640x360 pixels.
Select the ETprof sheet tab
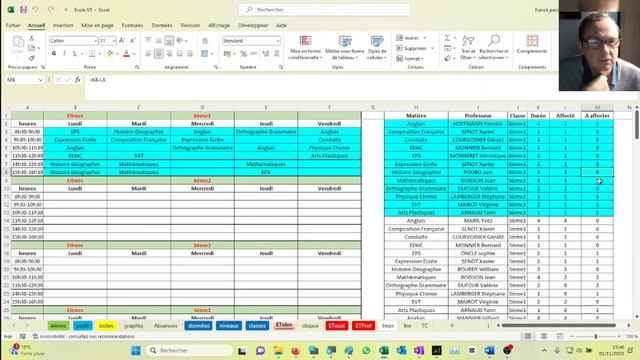[x=363, y=325]
